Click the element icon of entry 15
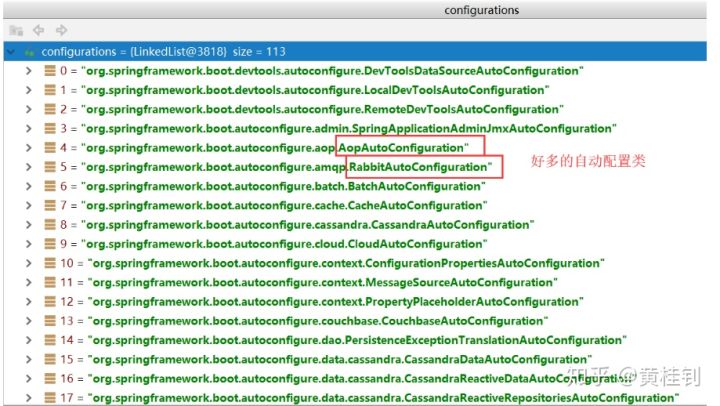The width and height of the screenshot is (720, 406). [x=50, y=360]
